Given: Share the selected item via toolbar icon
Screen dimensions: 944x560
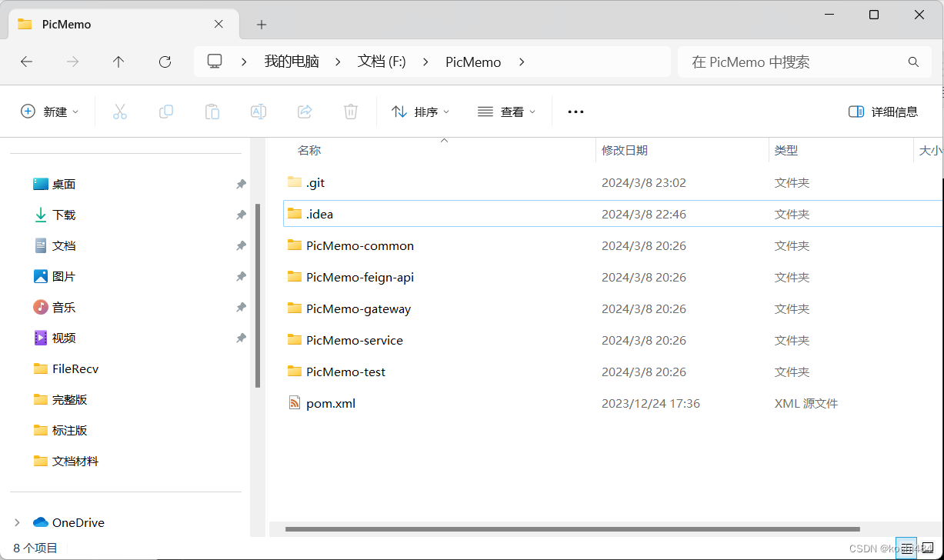Looking at the screenshot, I should coord(305,112).
